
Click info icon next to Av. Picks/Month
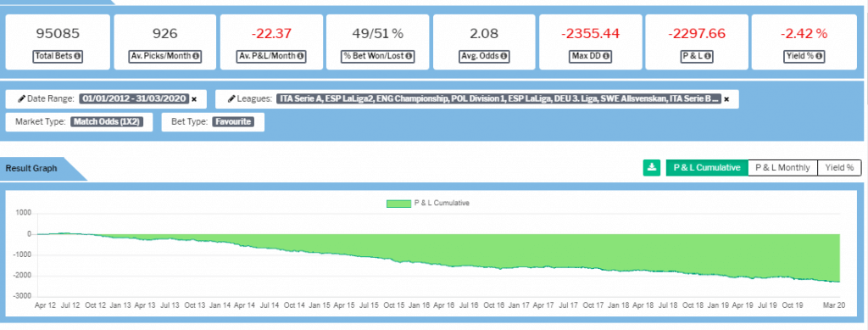[x=196, y=56]
